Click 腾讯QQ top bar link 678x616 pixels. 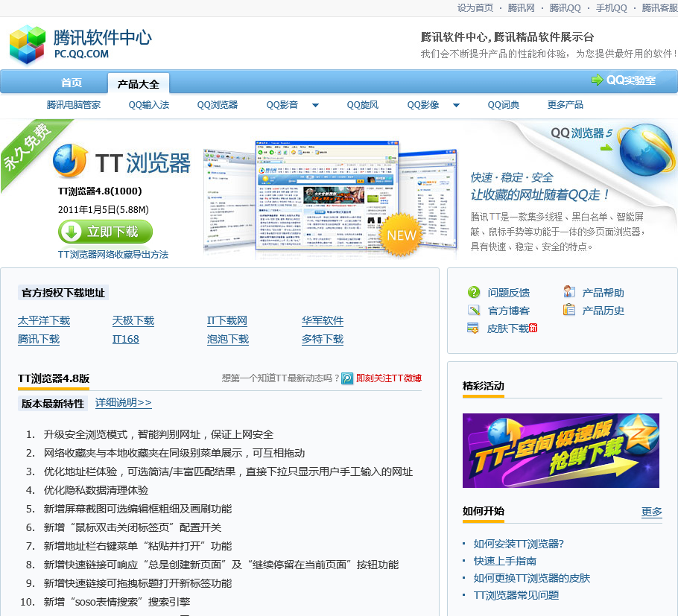tap(565, 7)
